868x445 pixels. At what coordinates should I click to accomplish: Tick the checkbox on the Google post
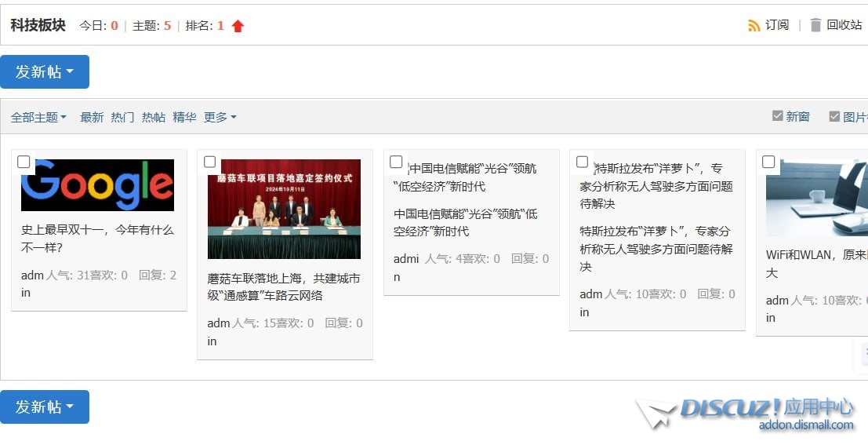24,162
